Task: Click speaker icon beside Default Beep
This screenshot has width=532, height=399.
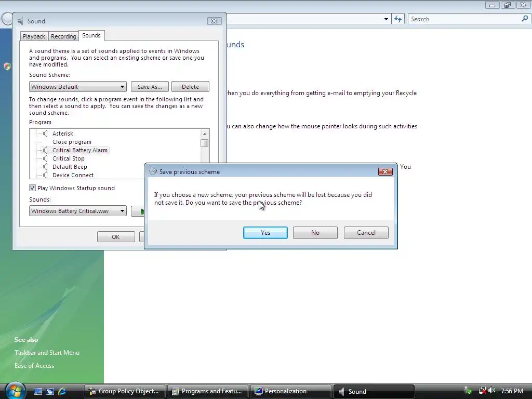Action: tap(45, 167)
